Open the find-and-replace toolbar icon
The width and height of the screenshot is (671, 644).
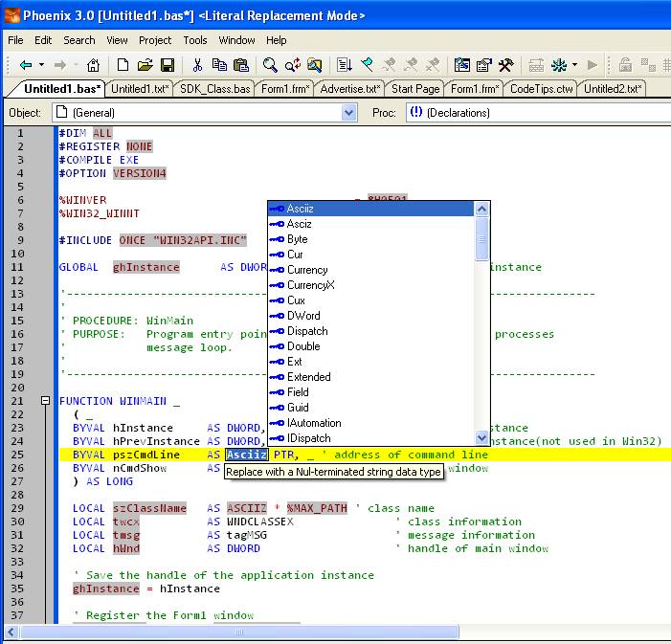[293, 65]
